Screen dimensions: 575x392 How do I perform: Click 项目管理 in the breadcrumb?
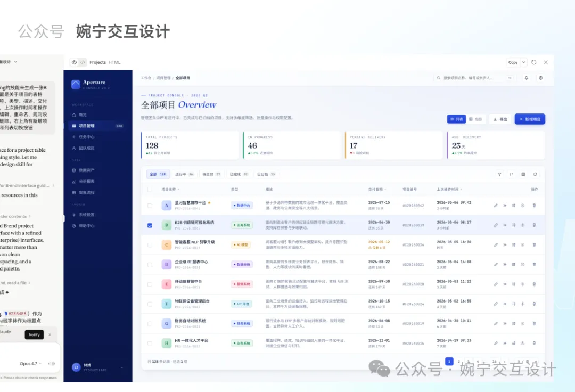pyautogui.click(x=163, y=78)
